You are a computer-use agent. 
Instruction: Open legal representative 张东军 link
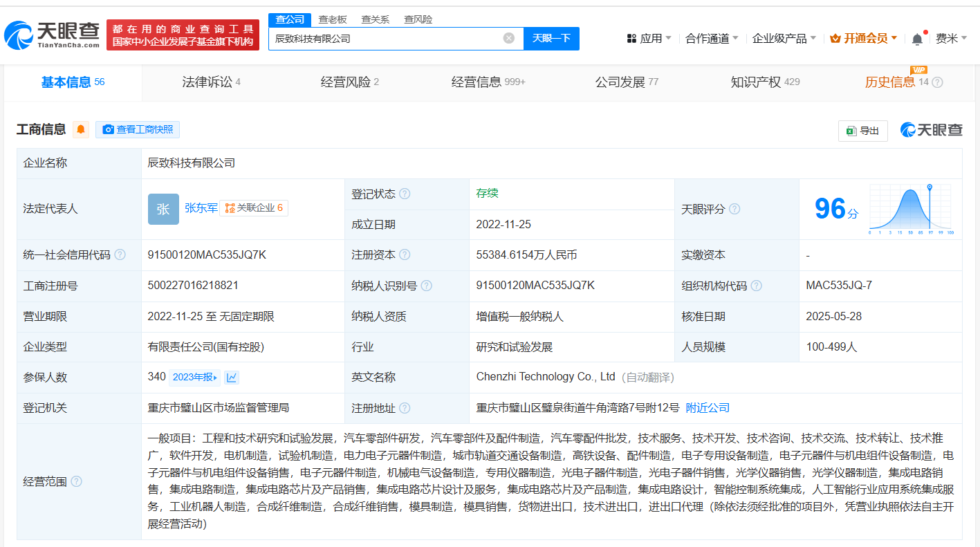coord(201,208)
